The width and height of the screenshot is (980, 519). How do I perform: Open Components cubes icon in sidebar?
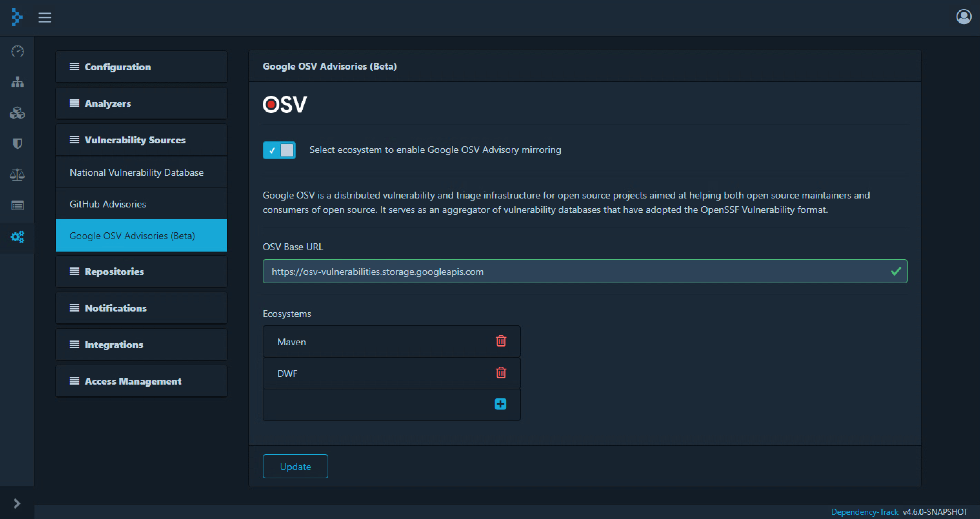tap(18, 113)
